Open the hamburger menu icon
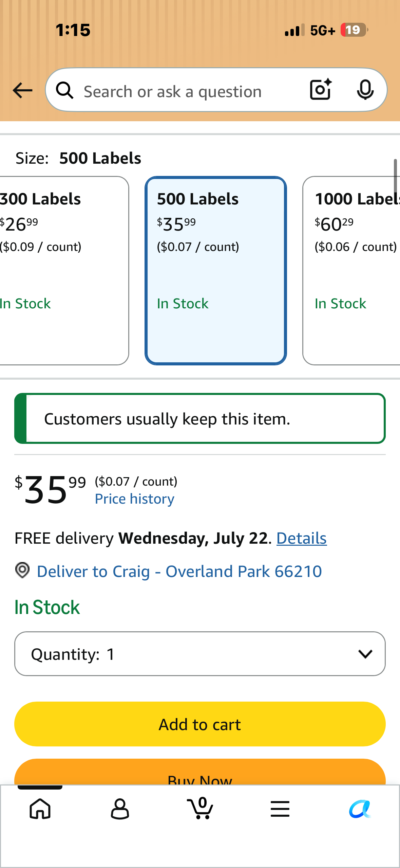400x868 pixels. 280,809
